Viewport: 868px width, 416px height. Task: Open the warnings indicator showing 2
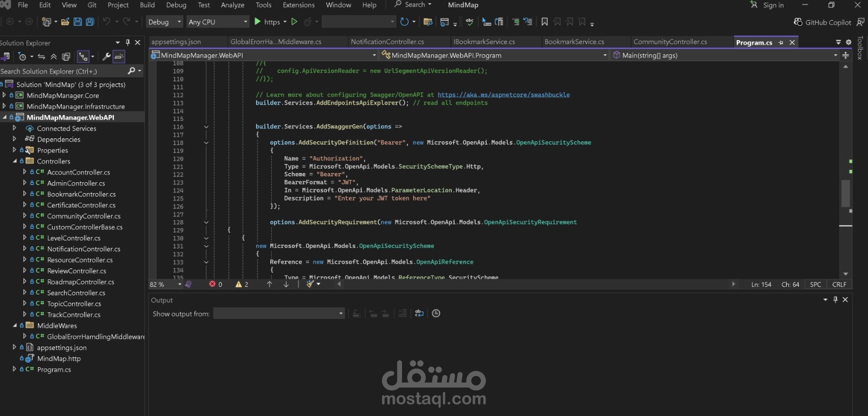pos(242,284)
